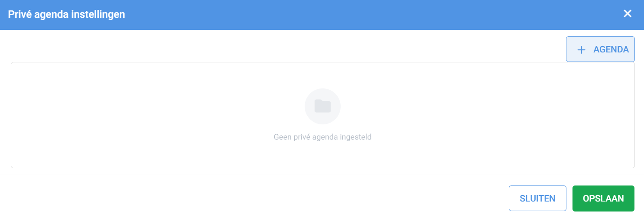Click the outlined SLUITEN button
This screenshot has width=644, height=218.
click(537, 198)
